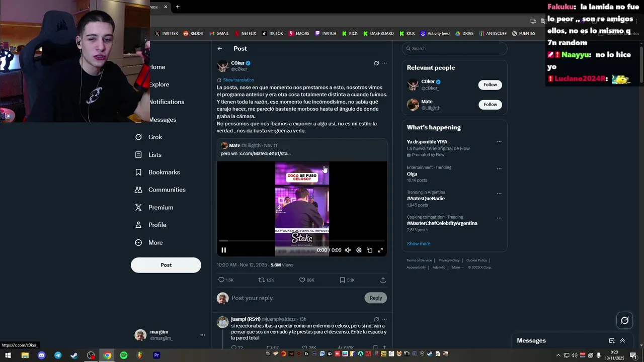The width and height of the screenshot is (644, 362).
Task: Follow C0ker in Relevant people
Action: click(490, 85)
